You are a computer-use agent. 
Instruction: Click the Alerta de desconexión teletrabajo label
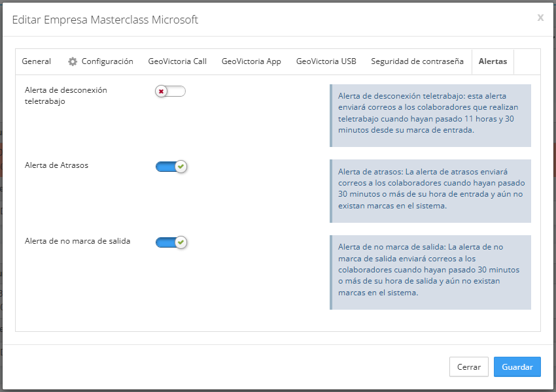[65, 95]
